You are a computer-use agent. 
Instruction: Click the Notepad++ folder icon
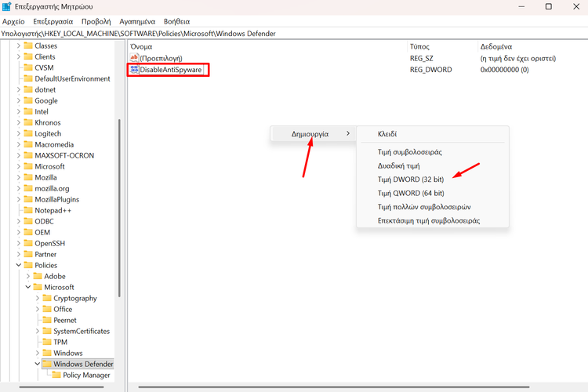click(x=28, y=211)
